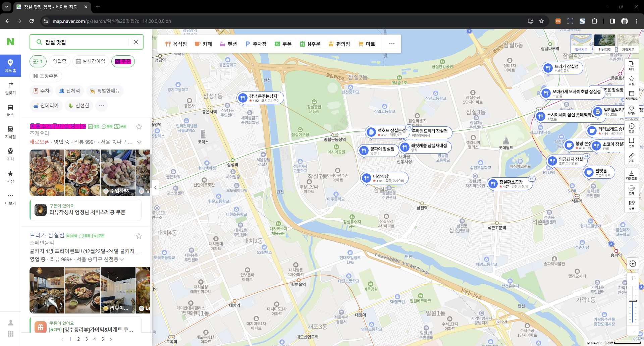The image size is (644, 346).
Task: Open the 트라가 잠실점 listing title
Action: [47, 235]
